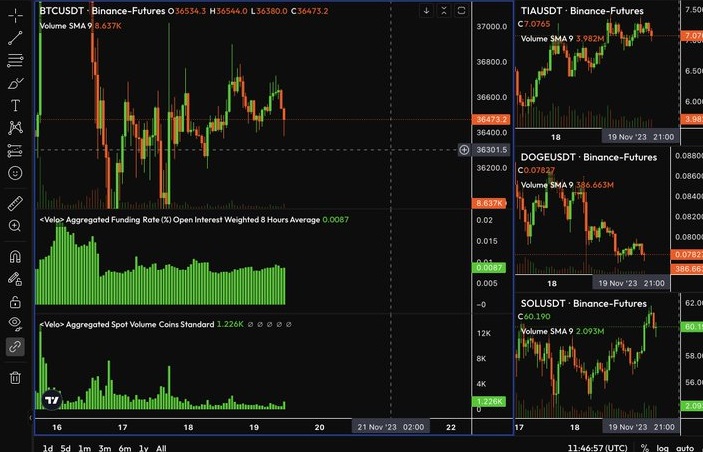
Task: Toggle drawing sync link icon
Action: click(15, 347)
